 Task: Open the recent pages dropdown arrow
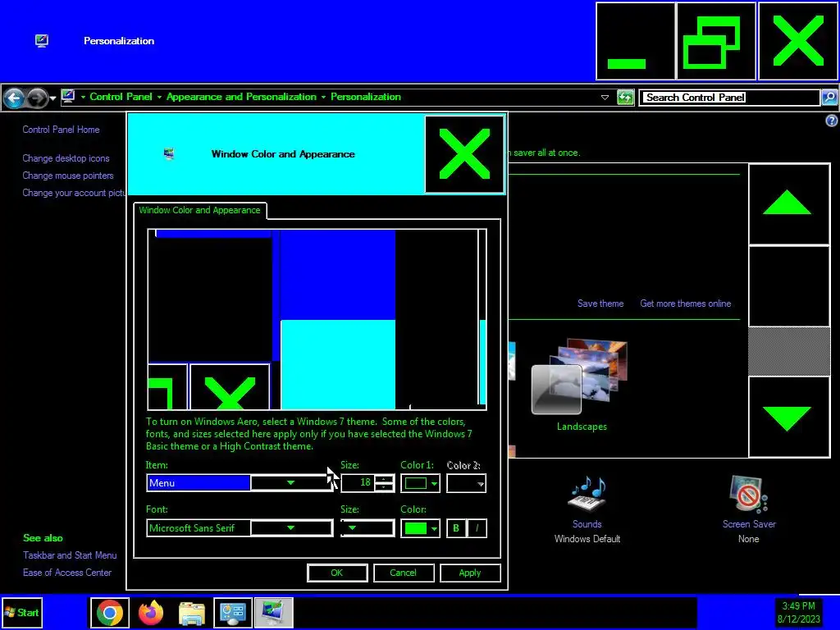(52, 98)
